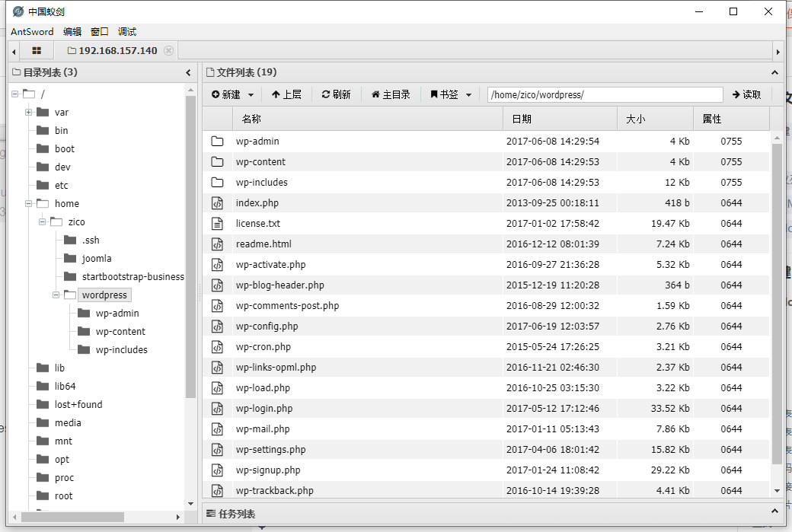Select startbootstrap-business folder in tree
The height and width of the screenshot is (532, 792).
click(x=133, y=276)
